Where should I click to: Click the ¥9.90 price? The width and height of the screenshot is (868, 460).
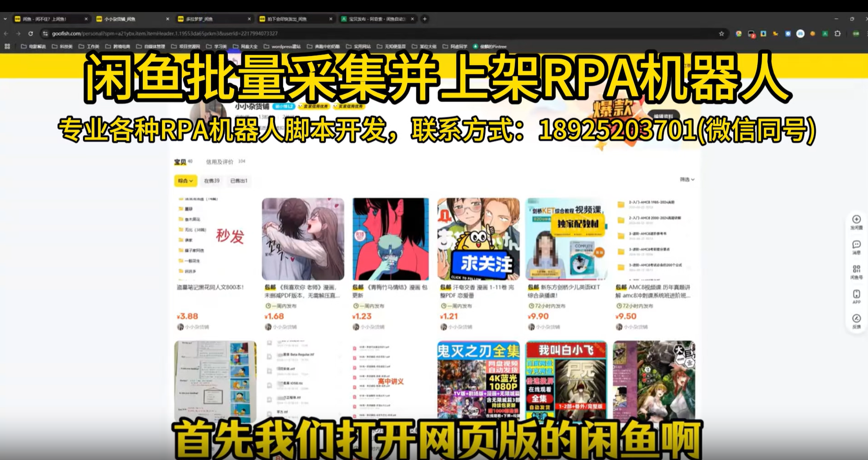(x=538, y=316)
